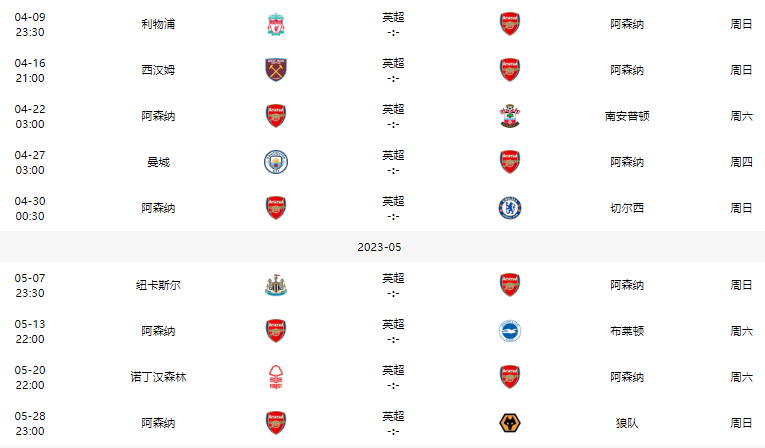Click the Newcastle United crest
Screen dimensions: 765x448
coord(276,285)
